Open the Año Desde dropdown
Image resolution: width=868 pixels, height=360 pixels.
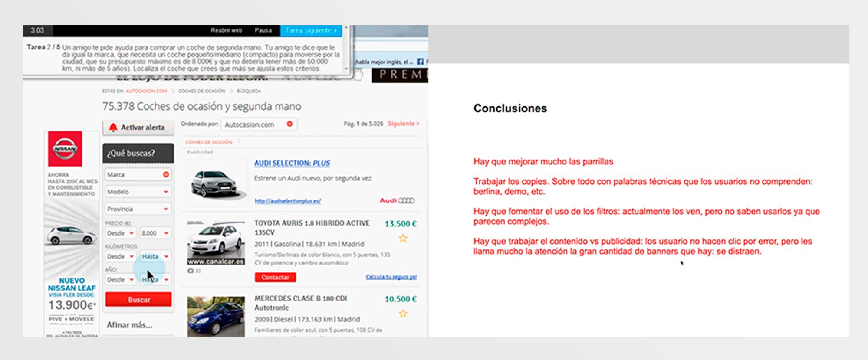(x=121, y=280)
